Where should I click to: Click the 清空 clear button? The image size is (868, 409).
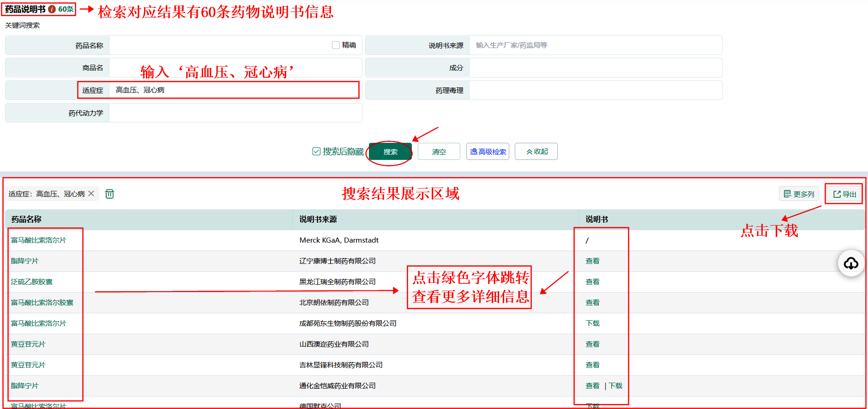439,152
